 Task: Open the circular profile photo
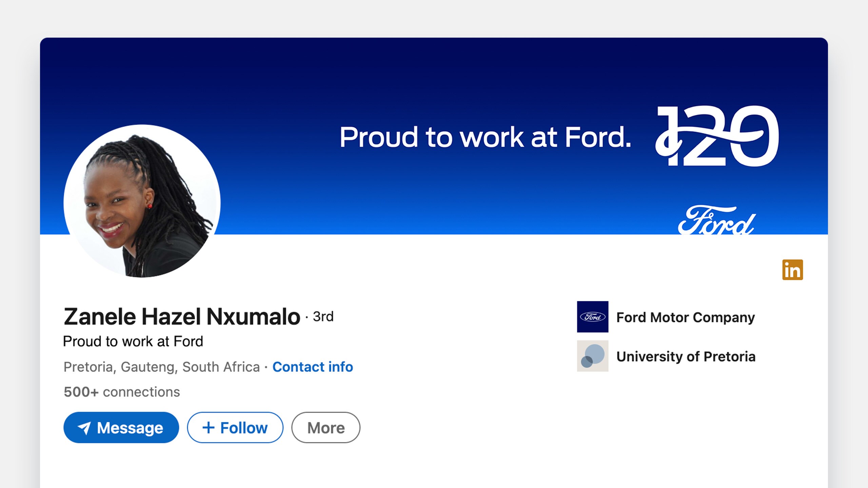pos(142,201)
